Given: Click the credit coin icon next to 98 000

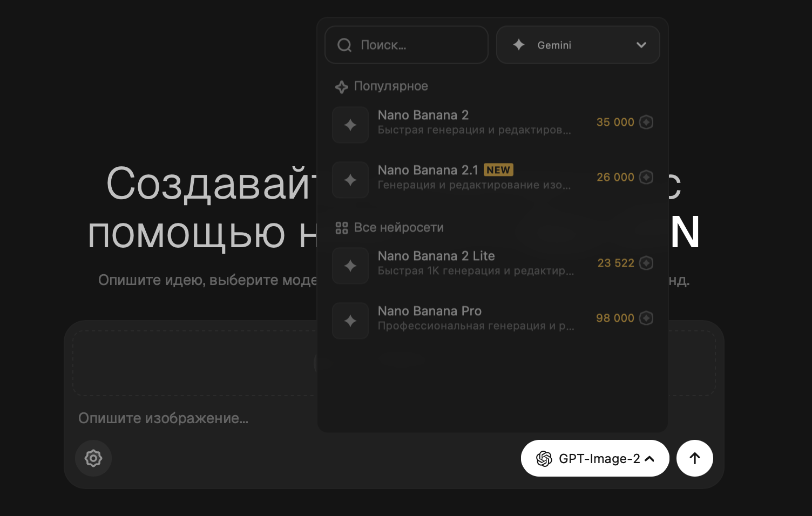Looking at the screenshot, I should click(646, 318).
